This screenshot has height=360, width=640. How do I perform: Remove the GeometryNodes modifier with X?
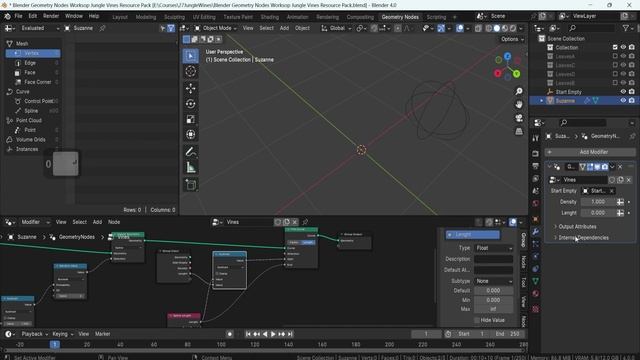point(620,167)
